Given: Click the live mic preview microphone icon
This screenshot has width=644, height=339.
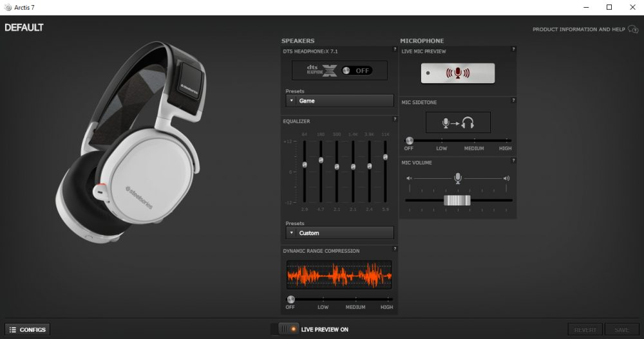Looking at the screenshot, I should [x=458, y=73].
